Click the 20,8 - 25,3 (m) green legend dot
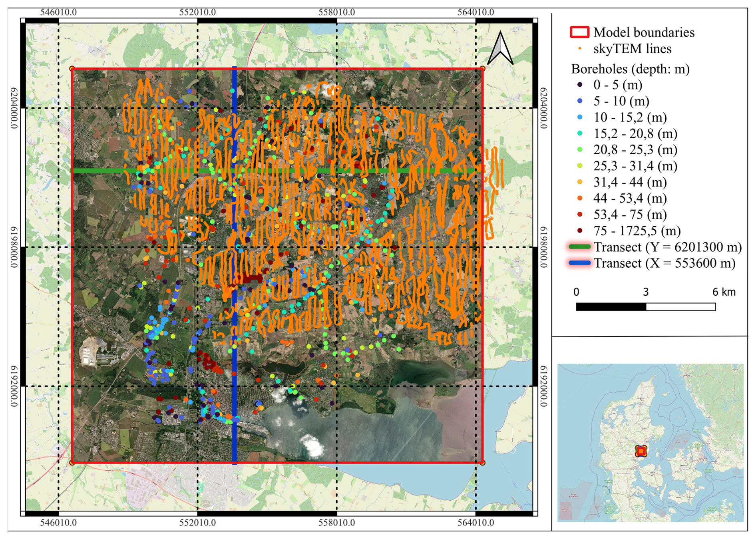Screen dimensions: 756x539 pos(580,149)
